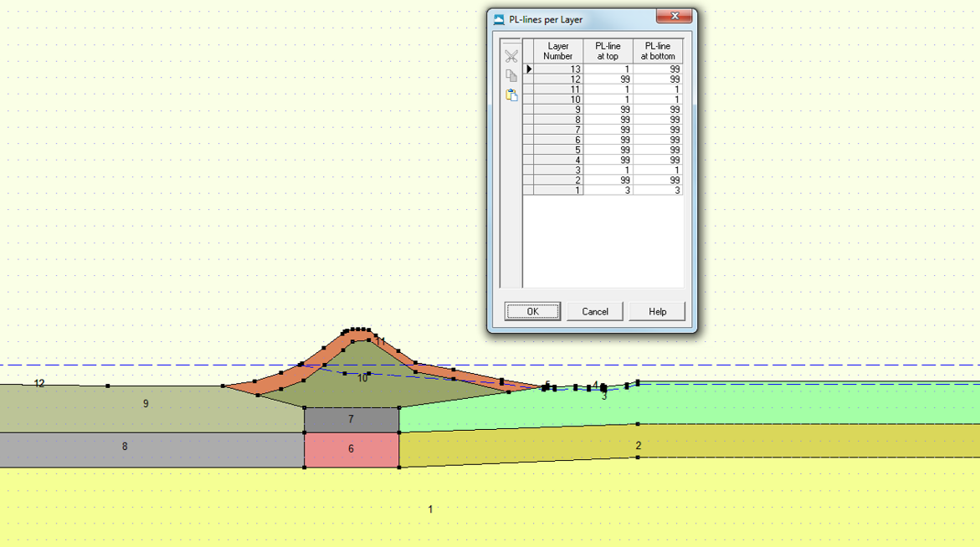
Task: Click the Cut scissors icon
Action: (x=511, y=56)
